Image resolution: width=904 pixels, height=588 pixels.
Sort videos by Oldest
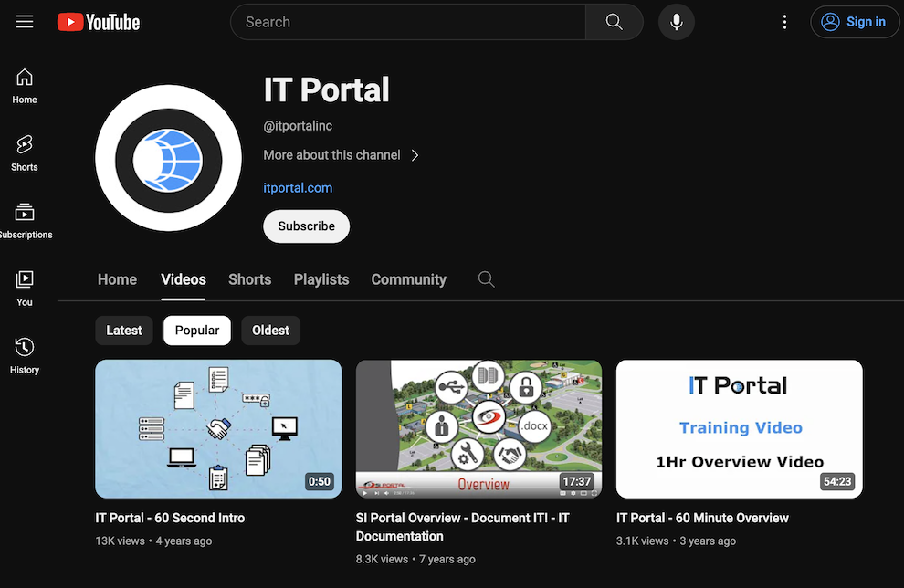[x=270, y=330]
